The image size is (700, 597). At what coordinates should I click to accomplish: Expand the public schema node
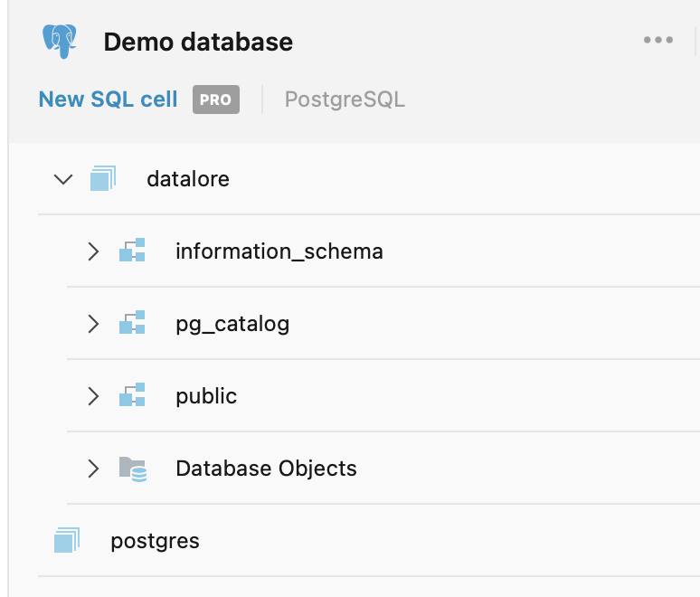(93, 396)
